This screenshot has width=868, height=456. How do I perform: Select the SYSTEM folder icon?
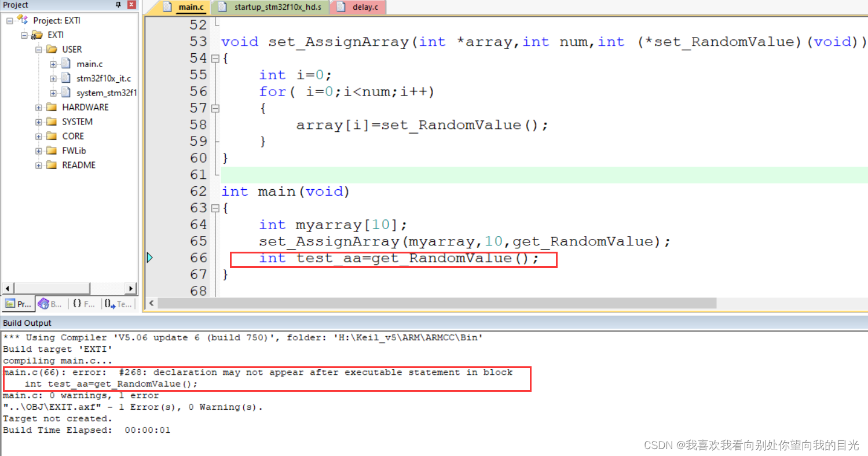pyautogui.click(x=52, y=122)
